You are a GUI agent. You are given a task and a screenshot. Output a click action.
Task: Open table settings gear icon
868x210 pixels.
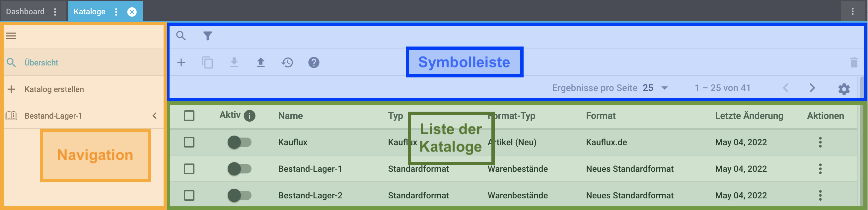843,89
